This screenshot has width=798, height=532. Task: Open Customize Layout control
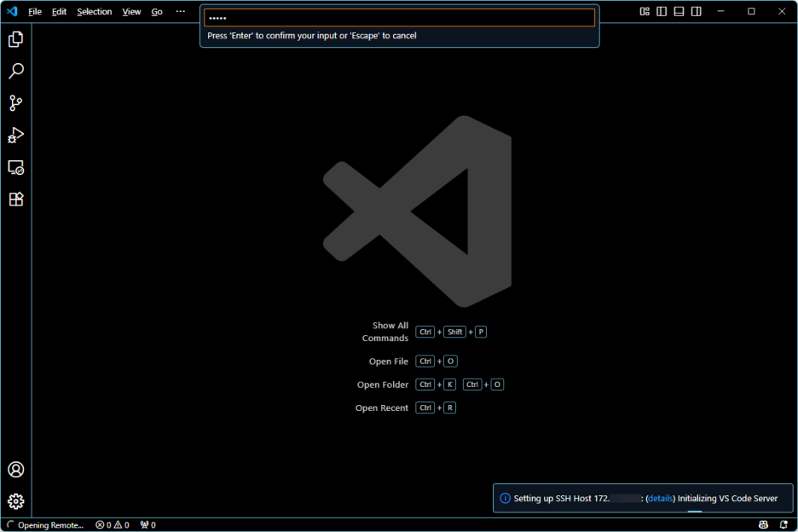tap(645, 11)
